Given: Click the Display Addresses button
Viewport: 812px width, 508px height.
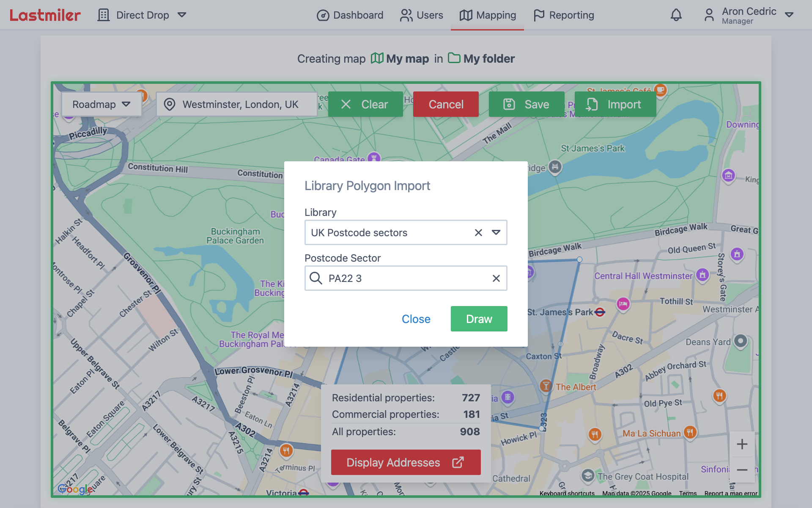Looking at the screenshot, I should [x=406, y=462].
